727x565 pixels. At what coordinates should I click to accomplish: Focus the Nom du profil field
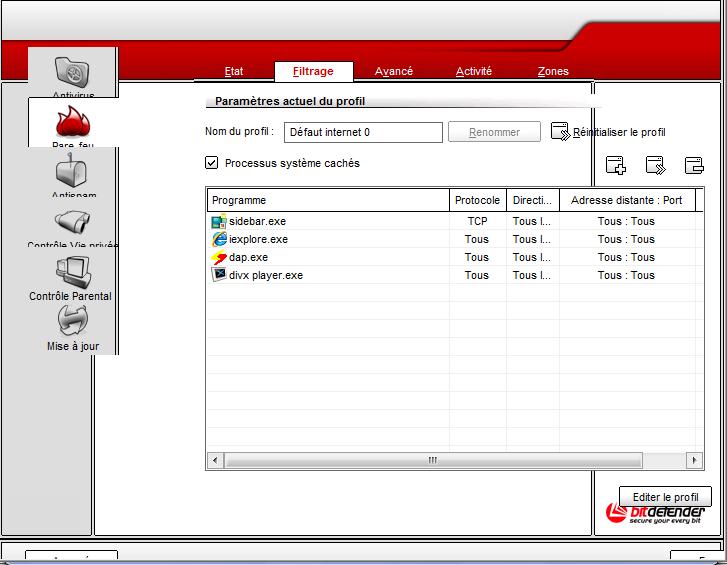[363, 133]
